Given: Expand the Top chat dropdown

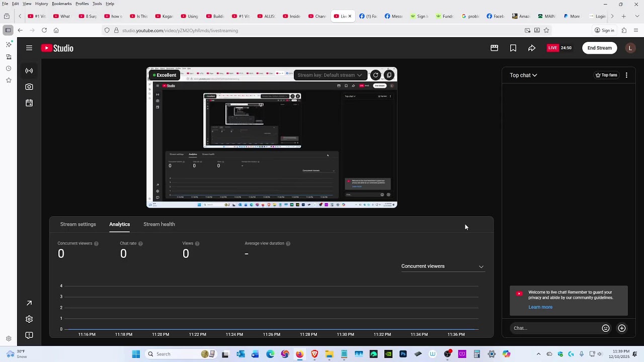Looking at the screenshot, I should [x=523, y=75].
